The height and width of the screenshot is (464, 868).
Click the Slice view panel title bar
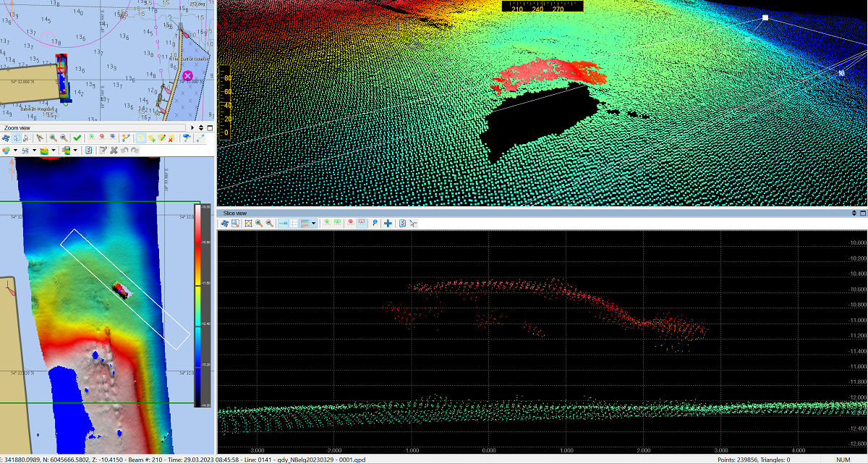click(506, 214)
